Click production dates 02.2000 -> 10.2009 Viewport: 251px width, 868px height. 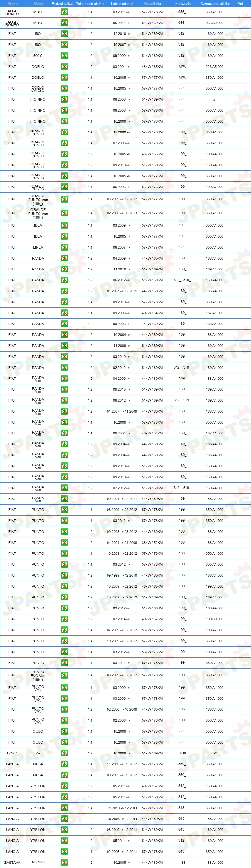click(x=122, y=710)
